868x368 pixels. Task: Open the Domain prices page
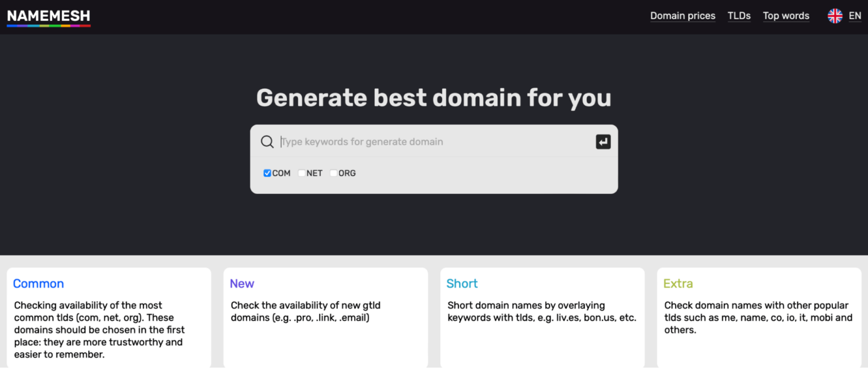682,16
